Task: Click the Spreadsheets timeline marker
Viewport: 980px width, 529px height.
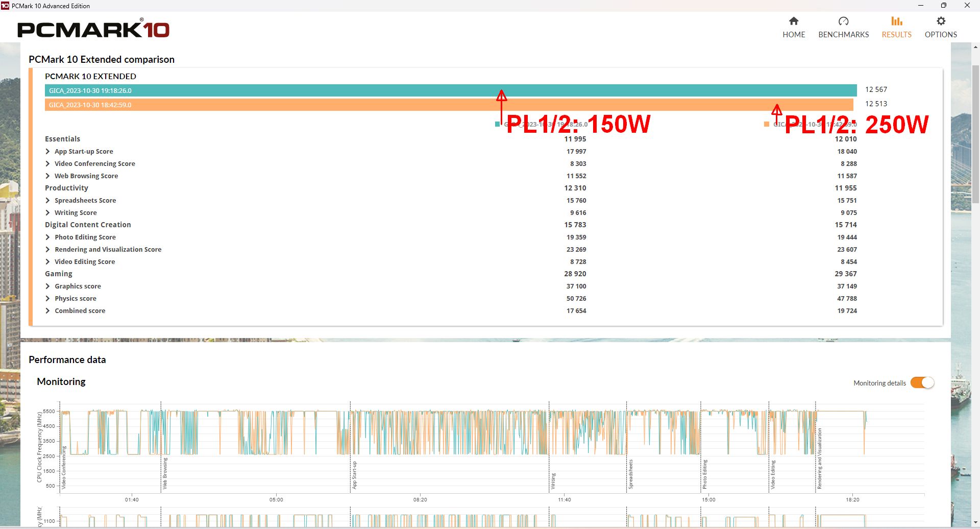Action: (x=630, y=474)
